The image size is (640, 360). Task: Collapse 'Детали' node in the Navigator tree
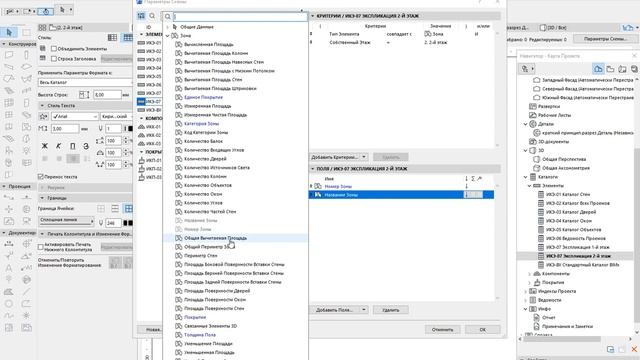526,124
